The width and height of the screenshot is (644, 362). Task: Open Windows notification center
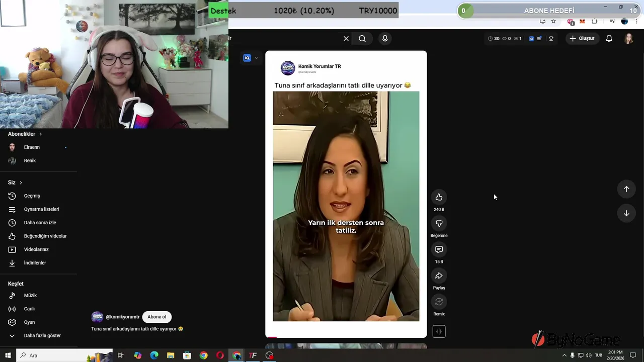(x=633, y=355)
